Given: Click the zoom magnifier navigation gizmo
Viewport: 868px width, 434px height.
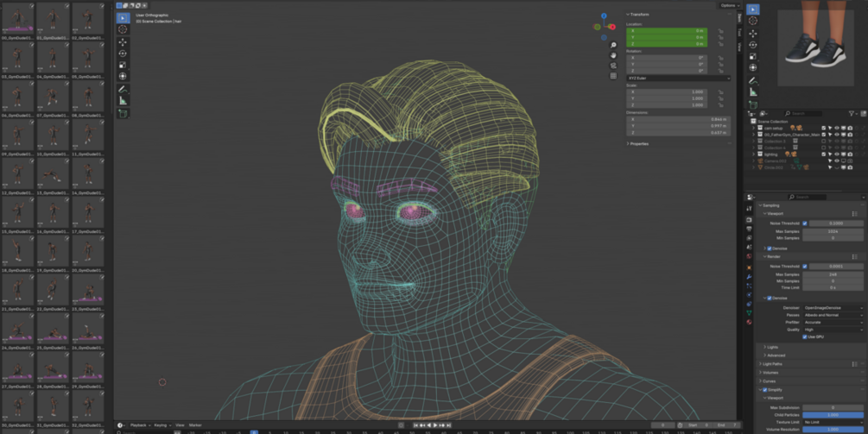Looking at the screenshot, I should [613, 46].
